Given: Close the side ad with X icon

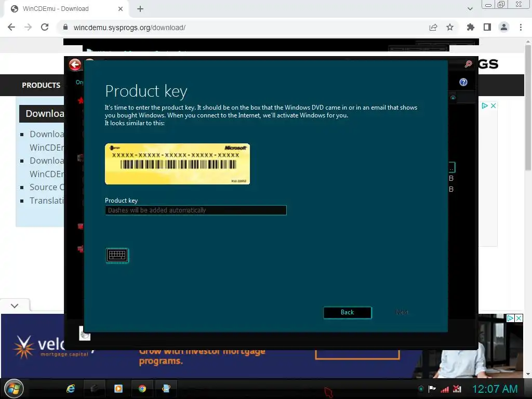Looking at the screenshot, I should coord(494,106).
